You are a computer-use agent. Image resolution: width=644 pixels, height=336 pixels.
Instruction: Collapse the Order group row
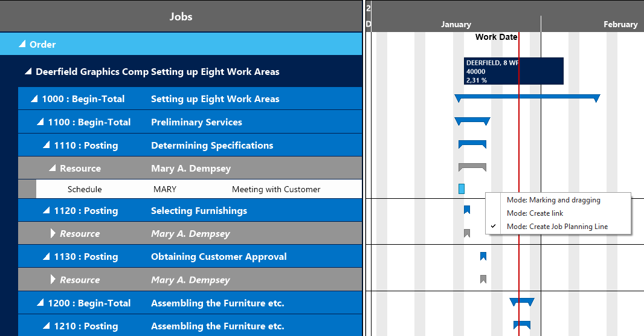pyautogui.click(x=22, y=44)
